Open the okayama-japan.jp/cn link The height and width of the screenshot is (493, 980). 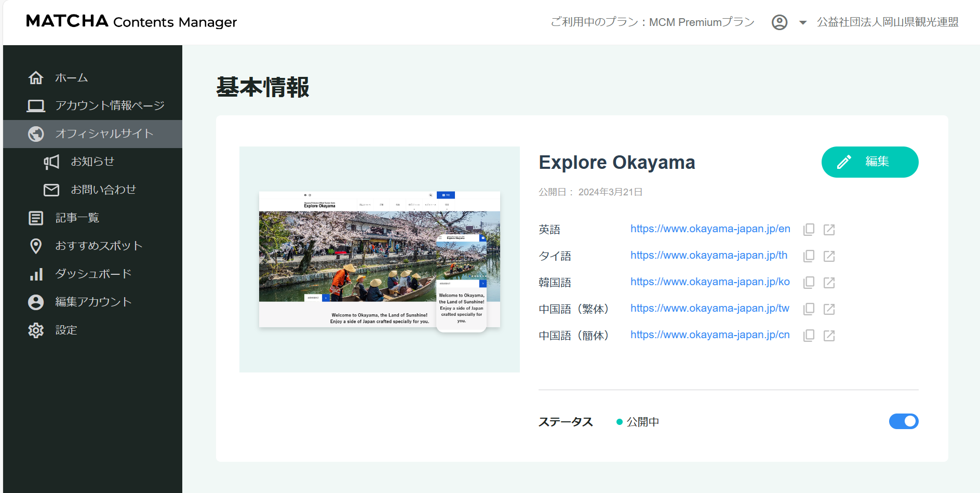pos(710,335)
